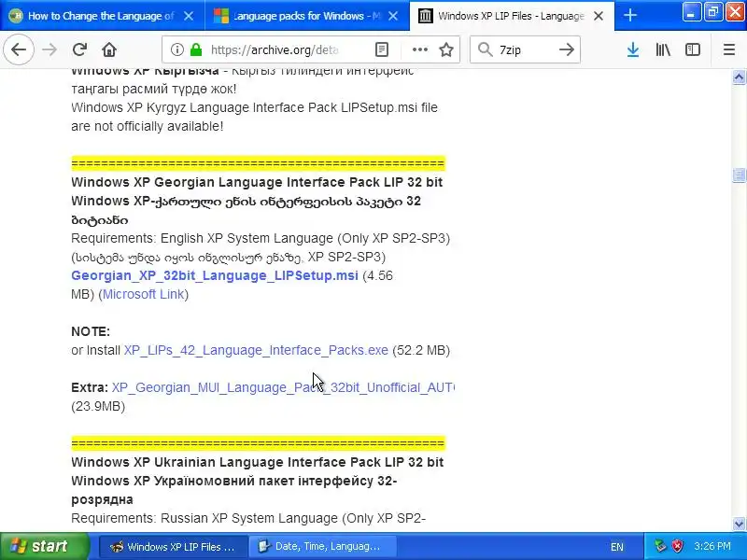Open a new tab with plus
This screenshot has height=560, width=747.
click(629, 16)
